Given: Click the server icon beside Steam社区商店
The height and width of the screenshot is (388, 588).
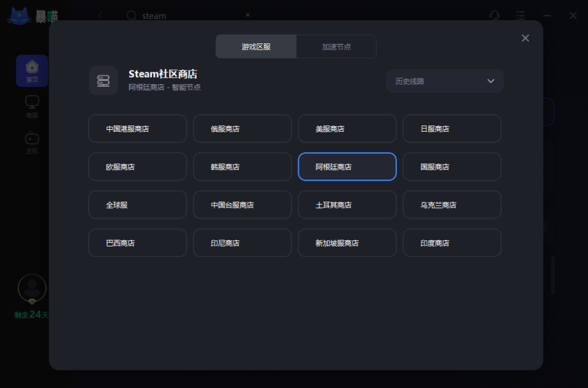Looking at the screenshot, I should pyautogui.click(x=104, y=81).
